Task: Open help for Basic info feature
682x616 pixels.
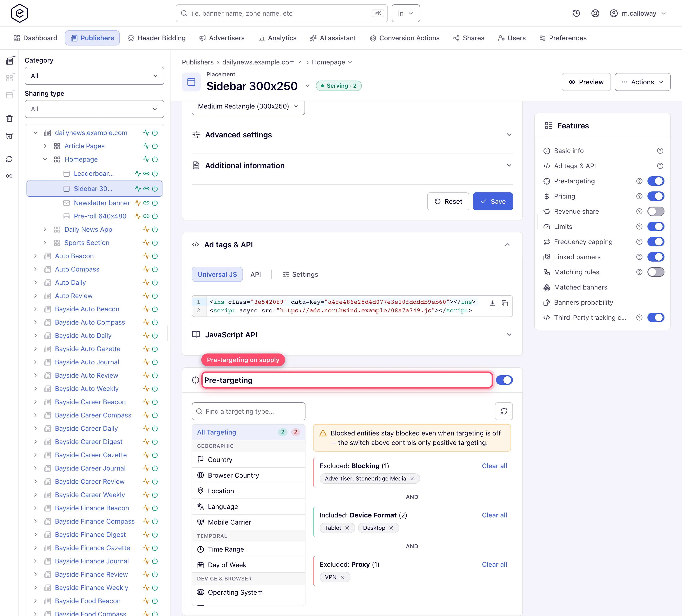Action: (x=660, y=151)
